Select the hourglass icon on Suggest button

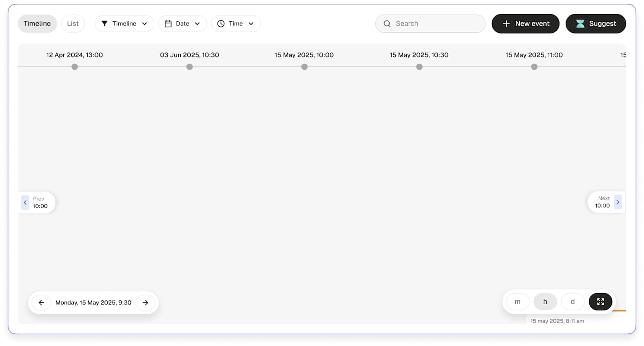[x=581, y=23]
